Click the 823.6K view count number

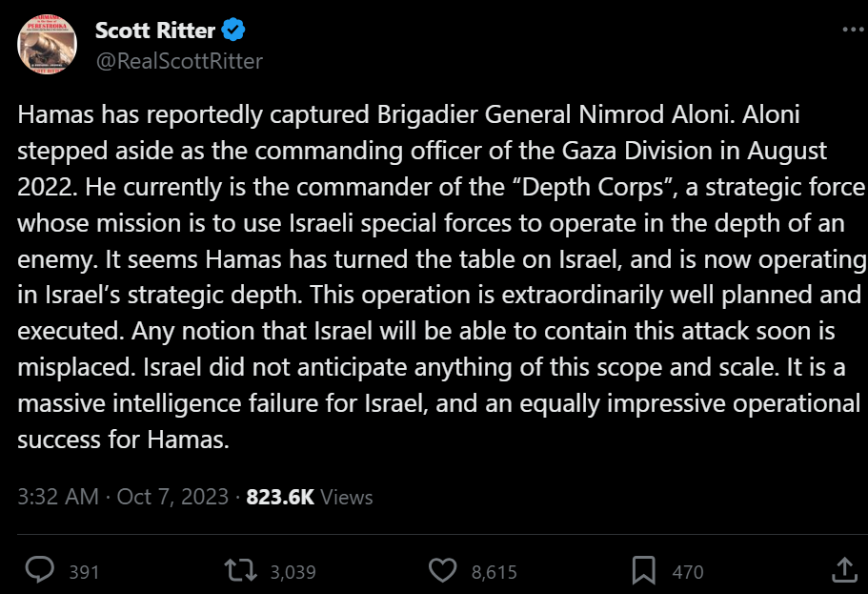pos(280,497)
